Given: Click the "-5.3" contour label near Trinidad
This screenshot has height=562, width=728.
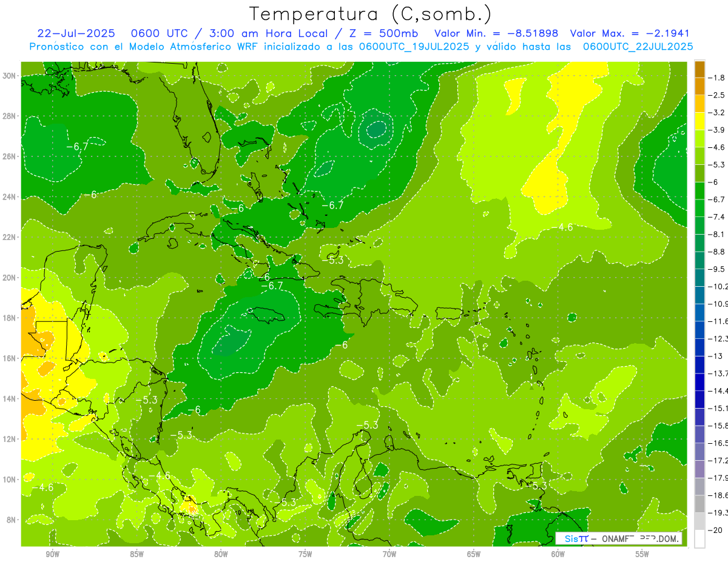Looking at the screenshot, I should (x=536, y=486).
